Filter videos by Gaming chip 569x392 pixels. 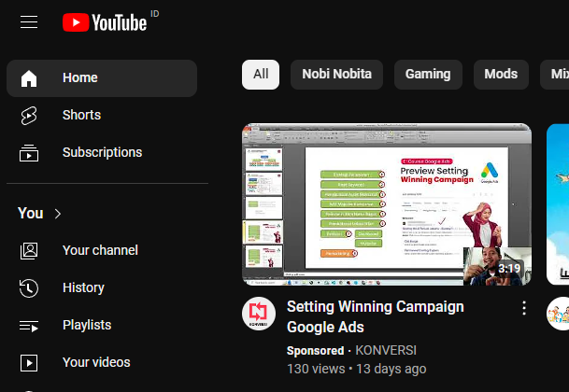coord(428,75)
